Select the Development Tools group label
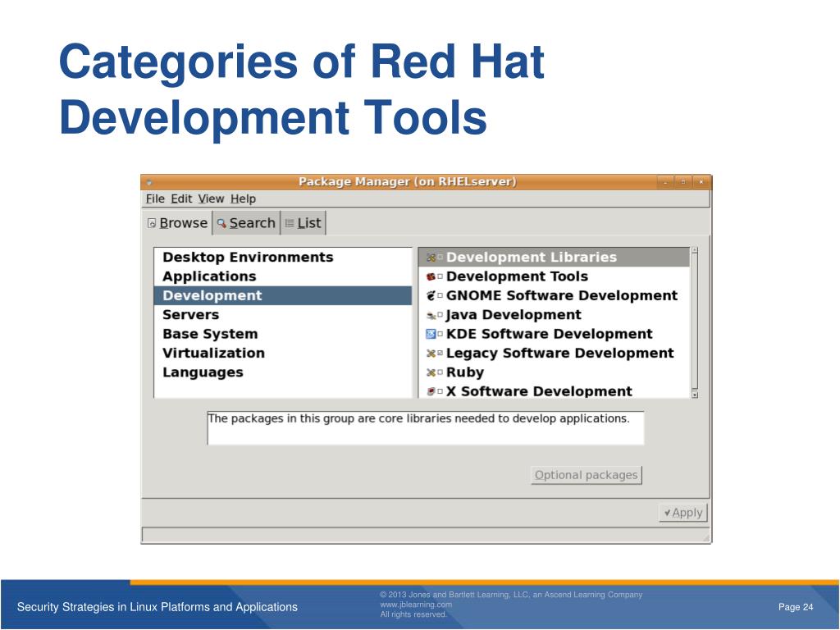This screenshot has width=840, height=630. point(517,276)
